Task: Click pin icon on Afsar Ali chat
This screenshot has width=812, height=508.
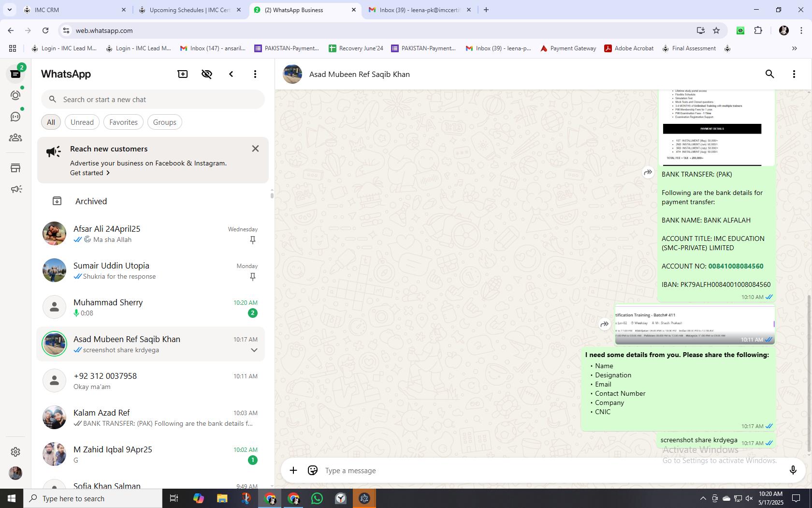Action: pos(252,240)
